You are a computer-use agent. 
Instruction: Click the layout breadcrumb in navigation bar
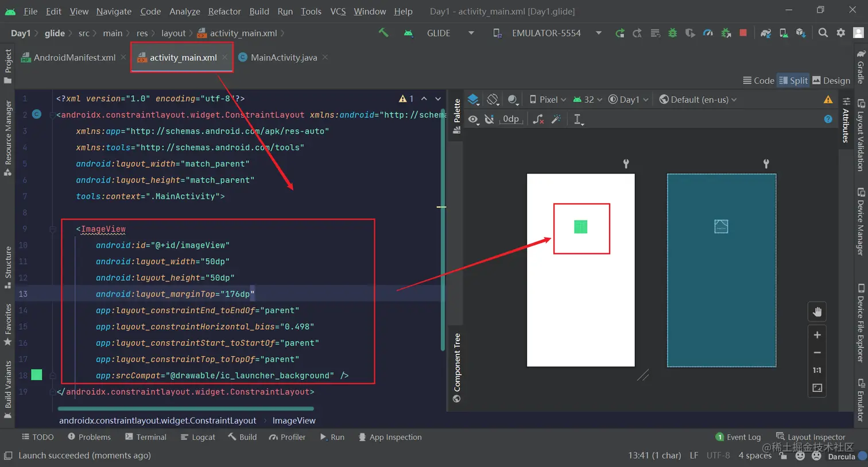tap(173, 33)
